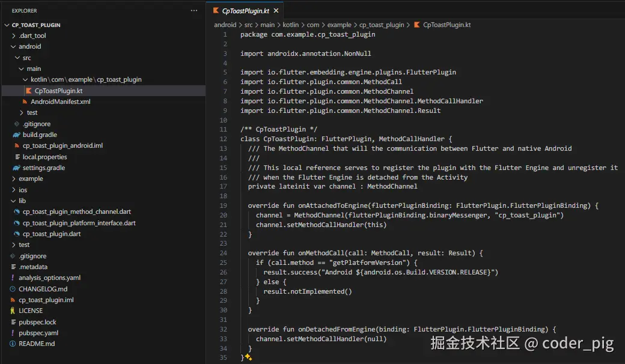This screenshot has width=625, height=364.
Task: Expand the .dart_tool folder
Action: click(x=14, y=35)
